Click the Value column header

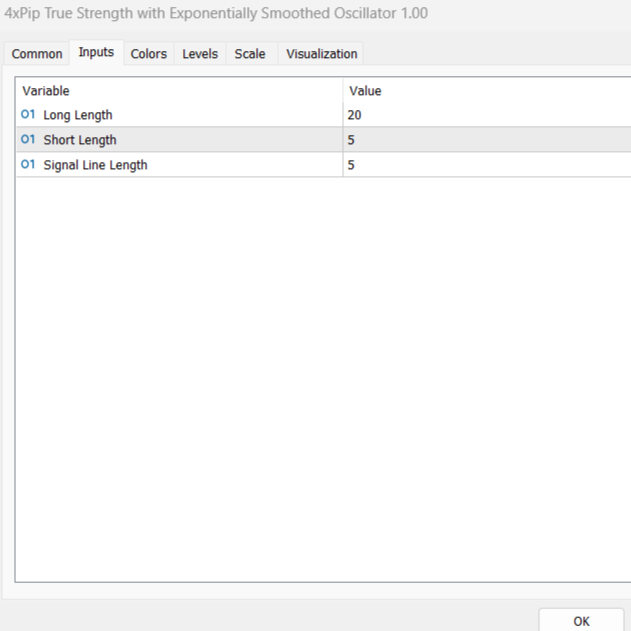click(x=365, y=91)
